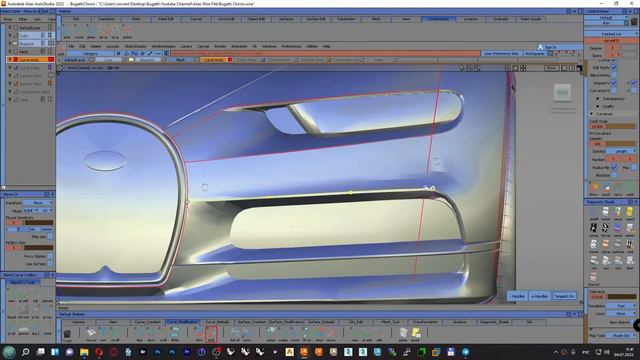Select the point construction tool
This screenshot has height=360, width=640.
(67, 31)
